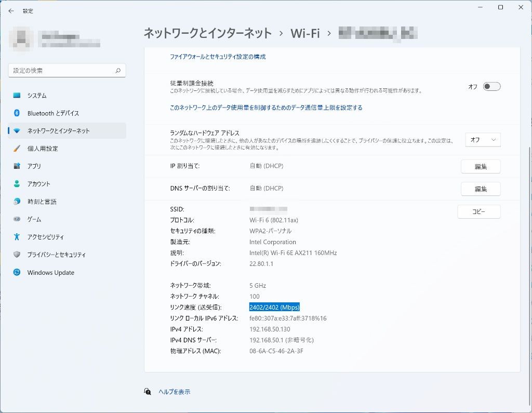The image size is (532, 413).
Task: Open the ランダムなハードウェア アドレス dropdown
Action: click(x=483, y=140)
